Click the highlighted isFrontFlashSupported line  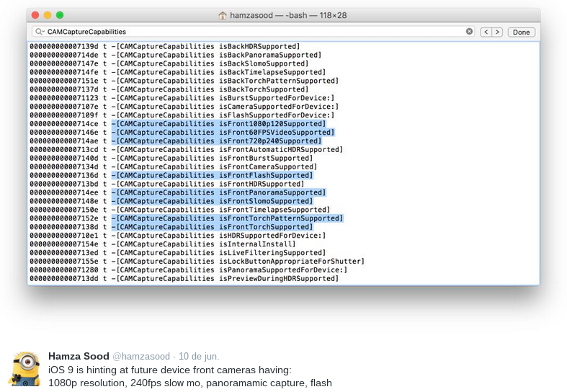click(x=213, y=175)
